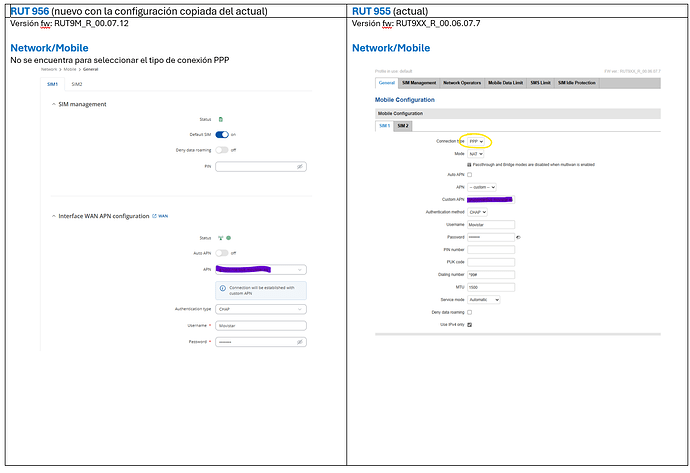Click the Mobile breadcrumb link

point(70,70)
